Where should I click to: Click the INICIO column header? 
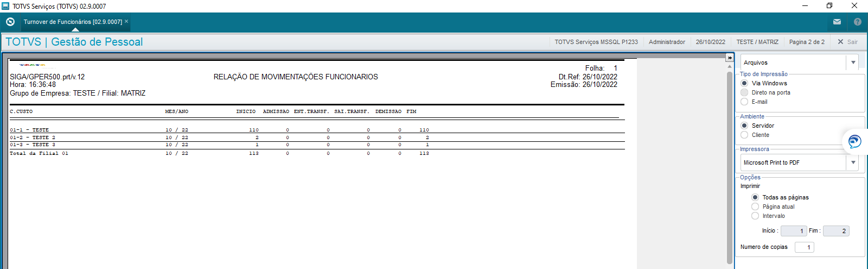(246, 111)
